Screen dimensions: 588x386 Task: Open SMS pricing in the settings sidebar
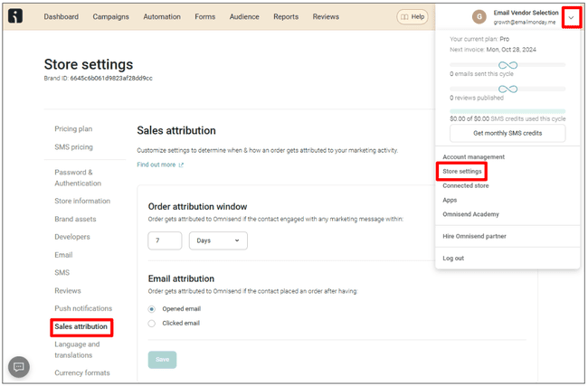73,147
